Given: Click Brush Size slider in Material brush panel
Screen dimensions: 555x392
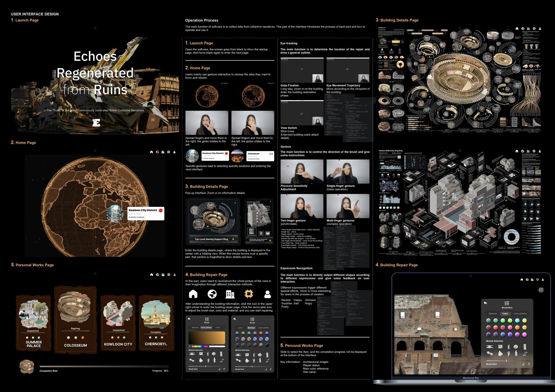Looking at the screenshot, I should coord(254,367).
